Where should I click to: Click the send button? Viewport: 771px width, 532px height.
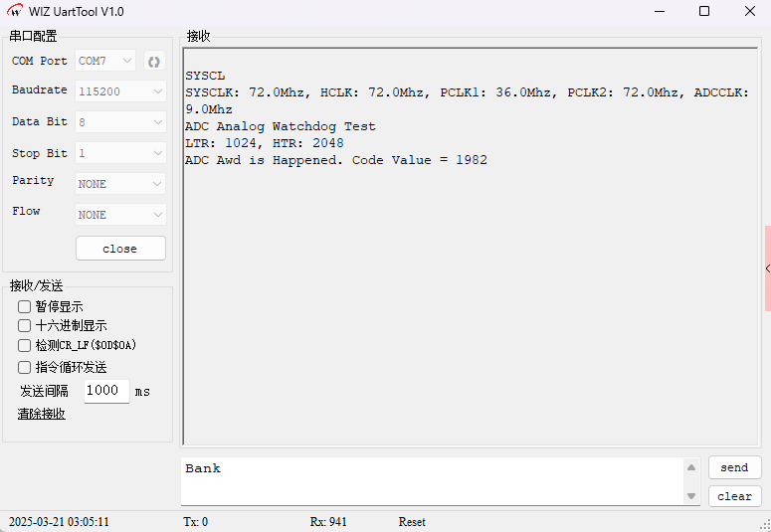tap(734, 467)
